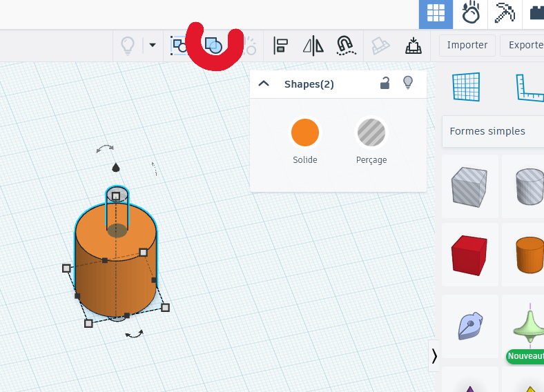Click the grayed-out workplane toolbar icon
Viewport: 544px width, 392px height.
[380, 46]
